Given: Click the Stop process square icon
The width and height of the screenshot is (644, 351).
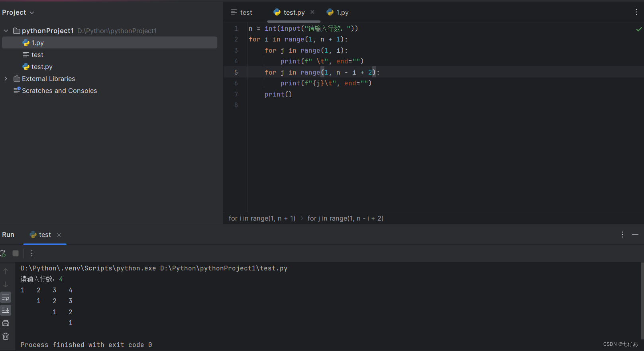Looking at the screenshot, I should [x=16, y=253].
